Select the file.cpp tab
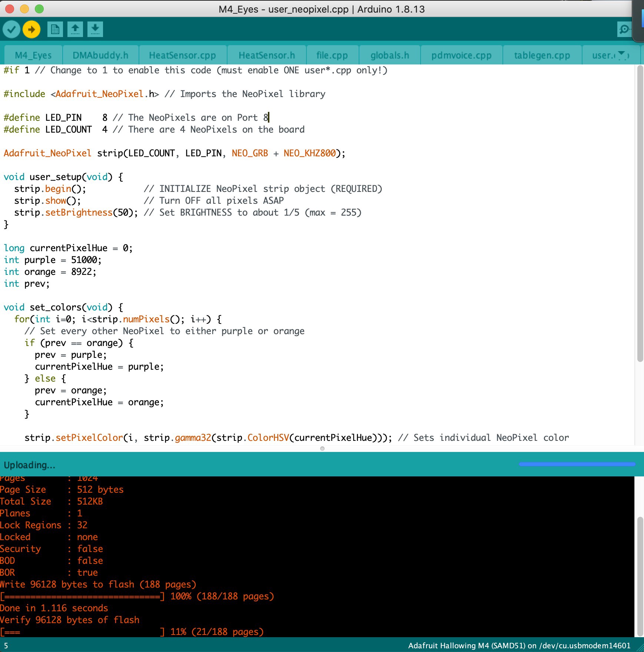This screenshot has height=652, width=644. pyautogui.click(x=332, y=56)
